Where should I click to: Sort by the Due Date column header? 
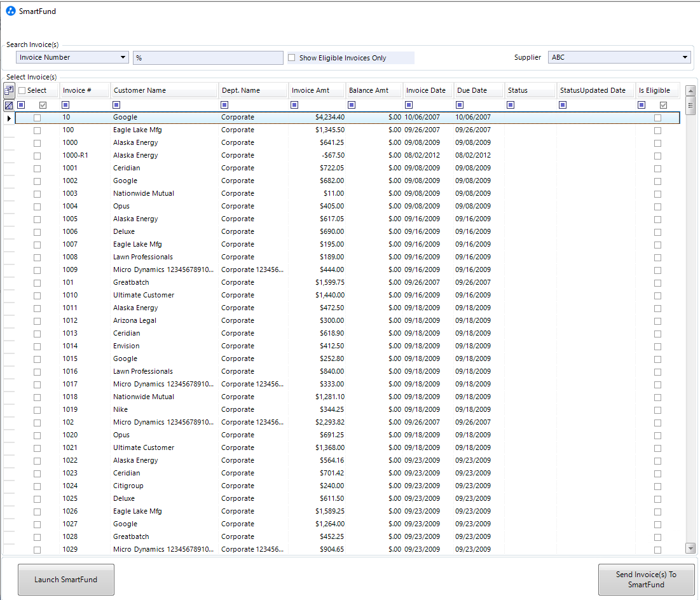pyautogui.click(x=479, y=90)
